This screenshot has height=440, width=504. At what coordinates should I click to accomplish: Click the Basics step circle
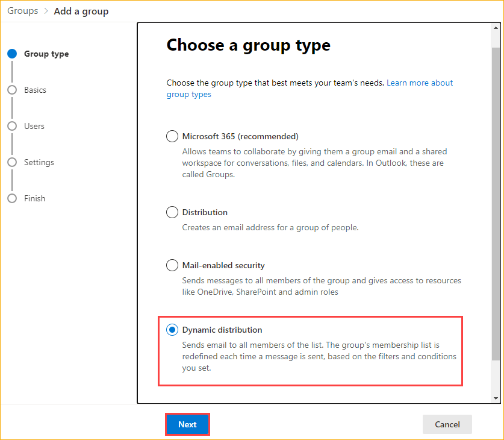[x=12, y=90]
